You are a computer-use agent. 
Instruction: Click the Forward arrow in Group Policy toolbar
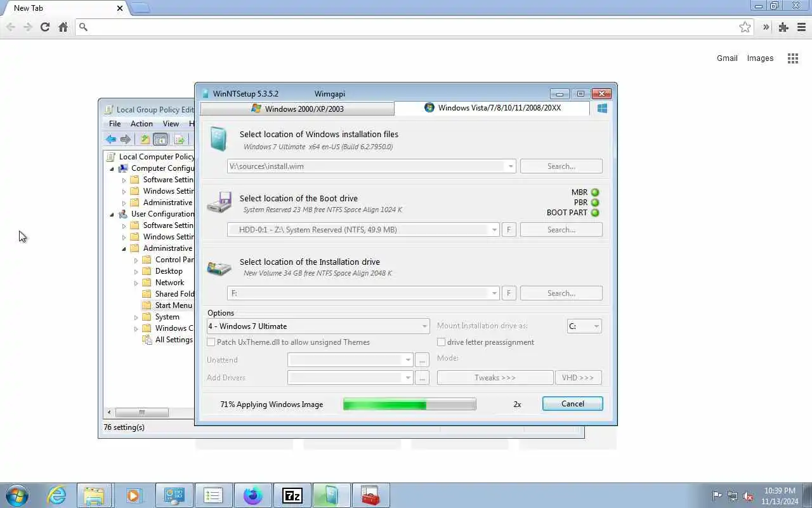click(x=126, y=140)
